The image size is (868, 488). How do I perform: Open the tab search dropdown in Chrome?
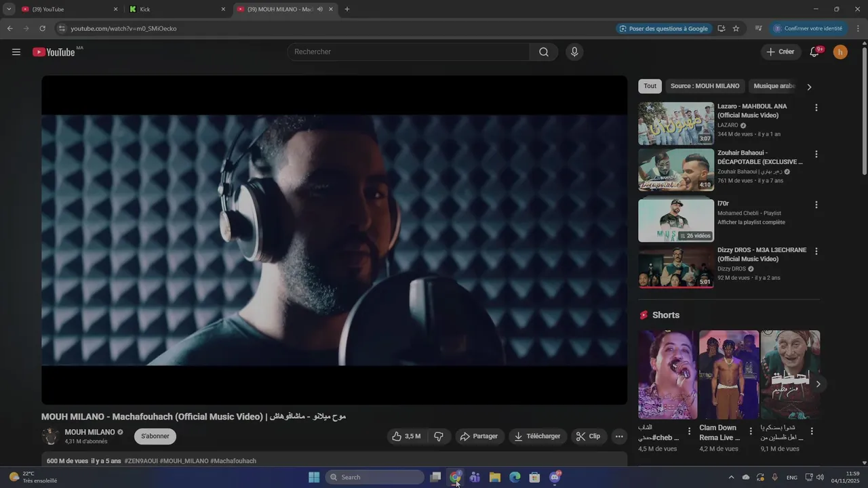click(x=9, y=9)
